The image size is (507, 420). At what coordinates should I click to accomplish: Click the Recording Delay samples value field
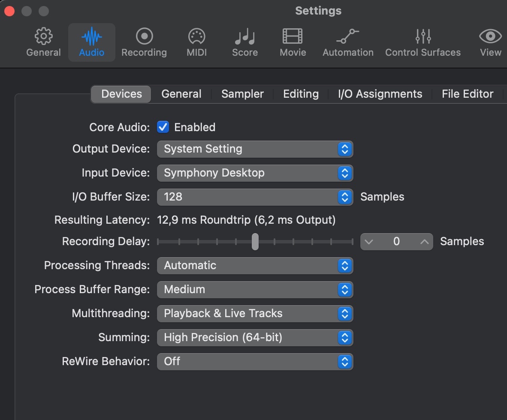click(396, 242)
